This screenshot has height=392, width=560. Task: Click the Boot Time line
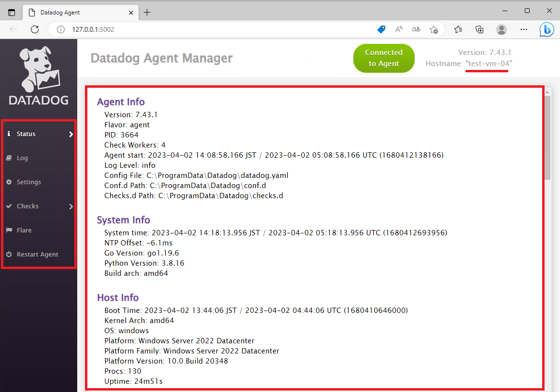(256, 311)
